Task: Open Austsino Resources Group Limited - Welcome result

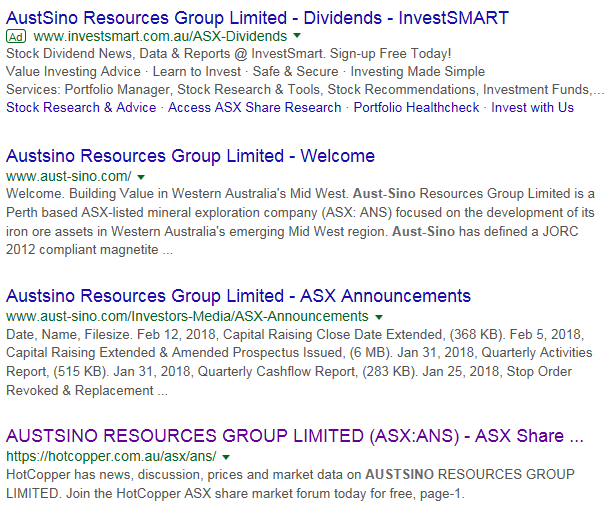Action: coord(190,156)
